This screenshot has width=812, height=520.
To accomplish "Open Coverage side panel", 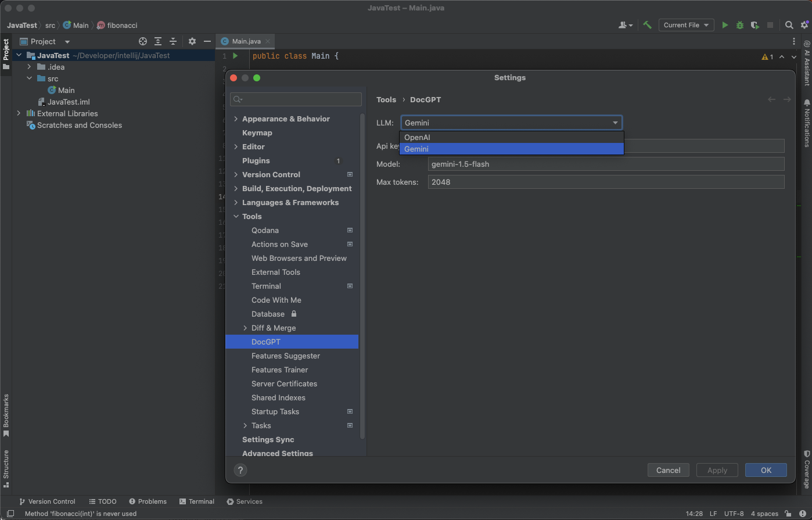I will point(807,468).
